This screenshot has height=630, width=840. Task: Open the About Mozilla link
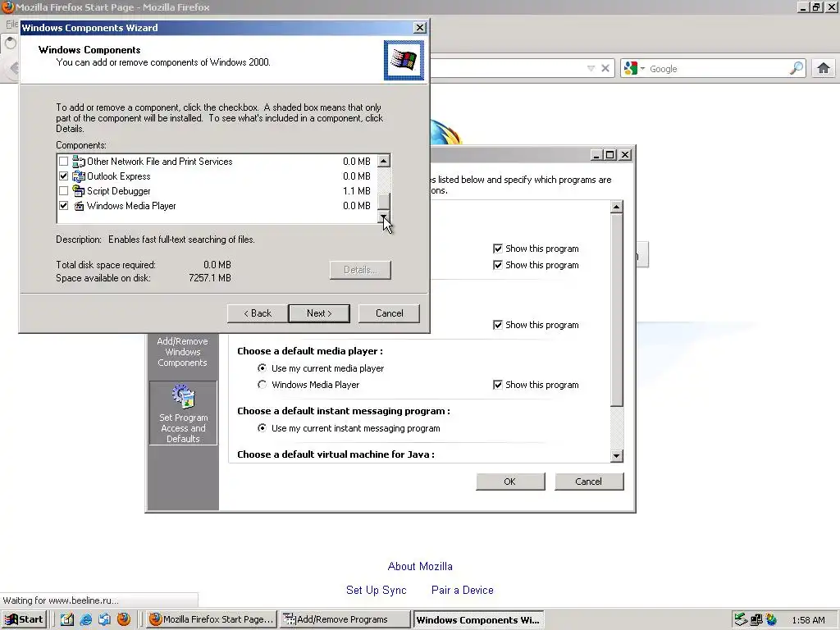pyautogui.click(x=420, y=566)
